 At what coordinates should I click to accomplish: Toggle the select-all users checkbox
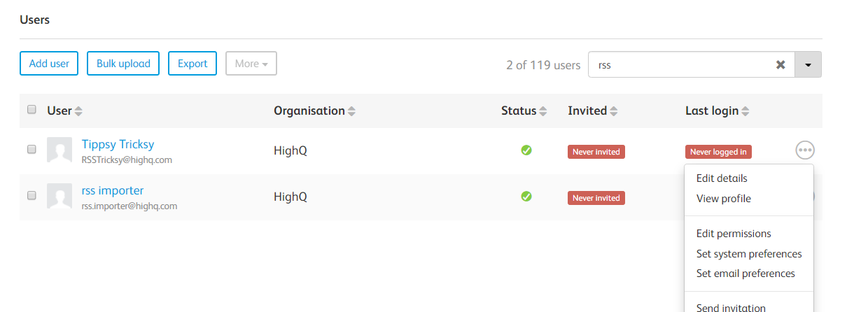(x=31, y=110)
